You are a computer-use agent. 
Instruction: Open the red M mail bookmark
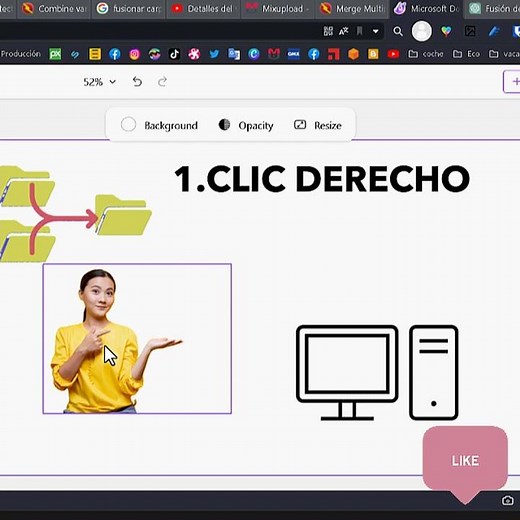[x=274, y=54]
